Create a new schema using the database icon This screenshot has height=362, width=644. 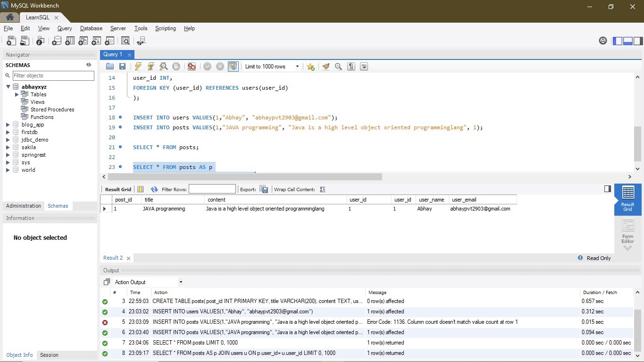(57, 41)
